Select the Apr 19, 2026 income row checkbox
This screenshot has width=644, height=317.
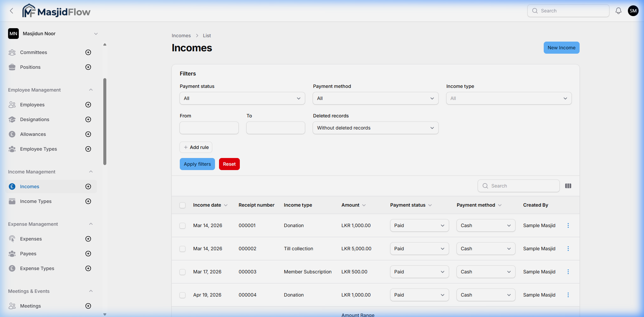tap(182, 295)
